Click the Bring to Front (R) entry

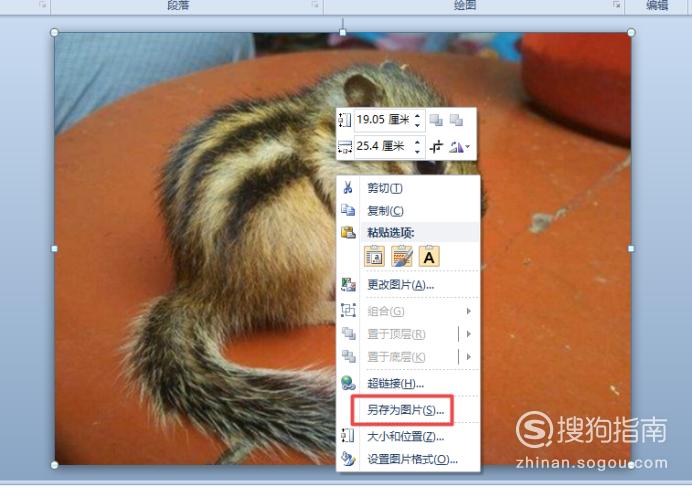(396, 334)
